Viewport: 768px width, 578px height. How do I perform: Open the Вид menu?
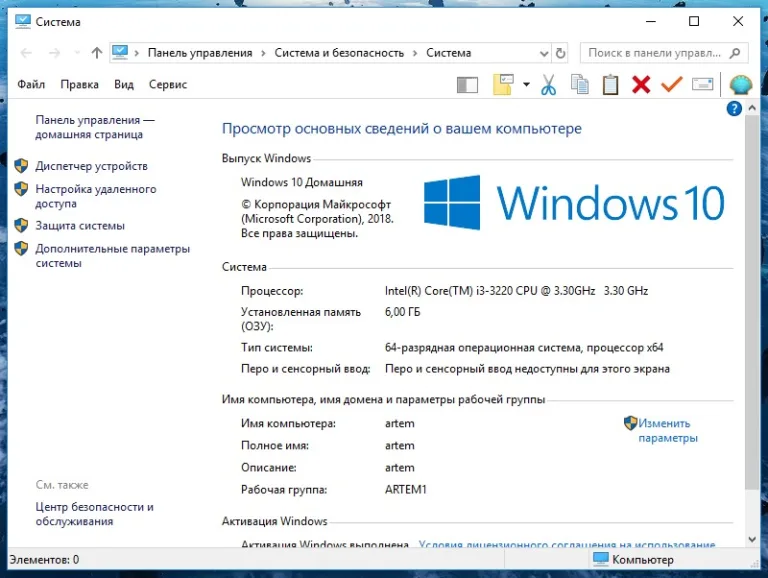[124, 84]
